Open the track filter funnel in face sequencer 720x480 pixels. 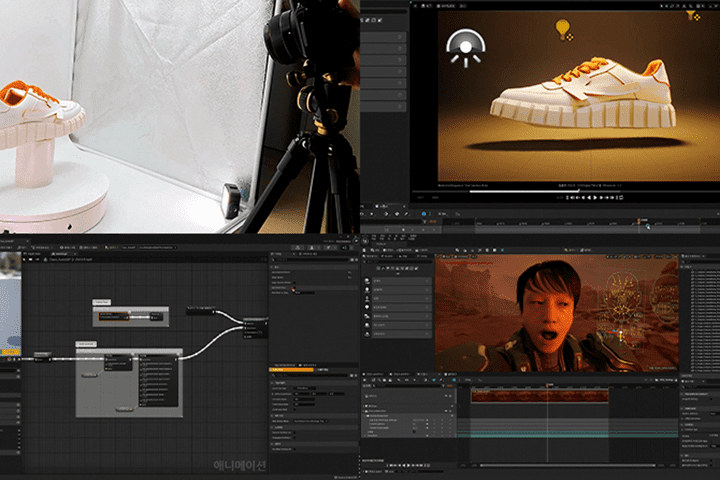click(443, 386)
